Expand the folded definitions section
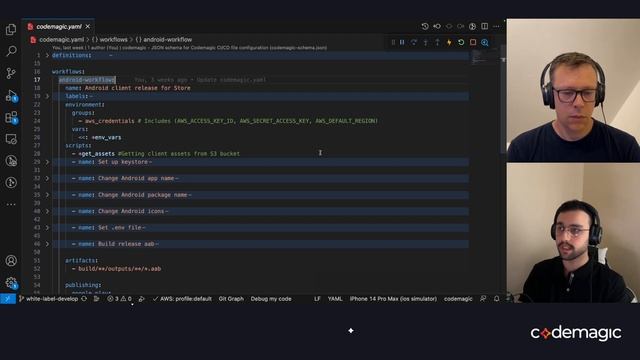640x360 pixels. pos(47,55)
